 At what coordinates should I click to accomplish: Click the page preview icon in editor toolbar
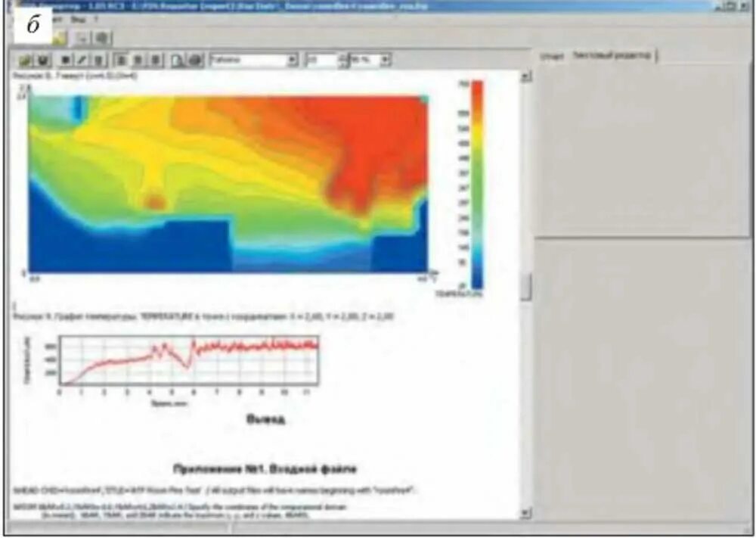coord(178,61)
